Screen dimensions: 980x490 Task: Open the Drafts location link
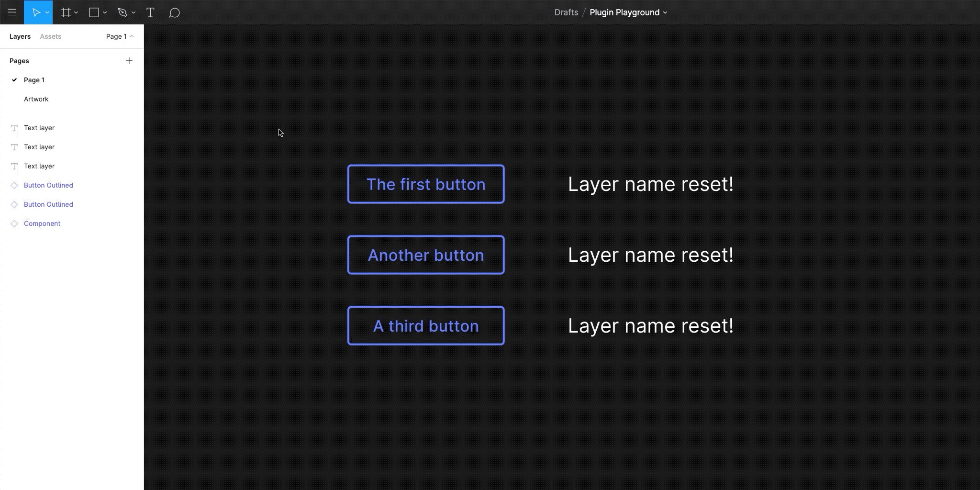click(x=566, y=12)
